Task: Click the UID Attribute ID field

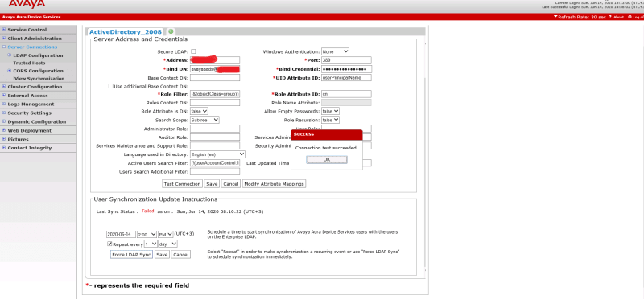Action: coord(346,77)
